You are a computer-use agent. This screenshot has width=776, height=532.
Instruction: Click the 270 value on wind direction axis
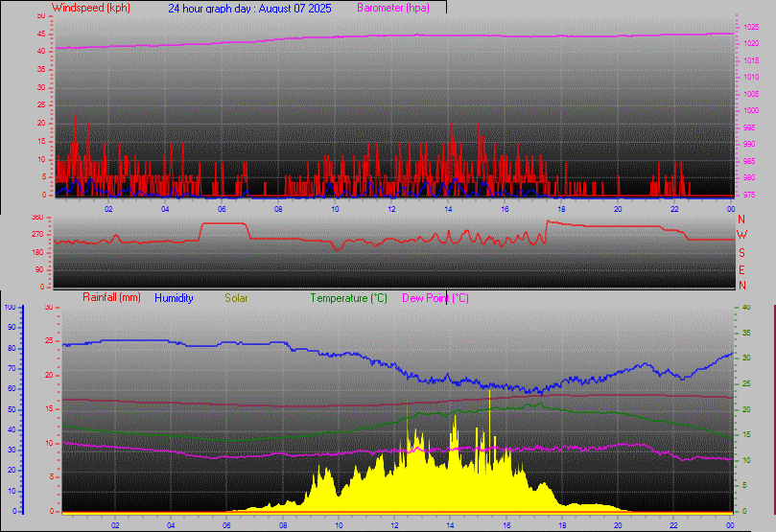tap(37, 234)
